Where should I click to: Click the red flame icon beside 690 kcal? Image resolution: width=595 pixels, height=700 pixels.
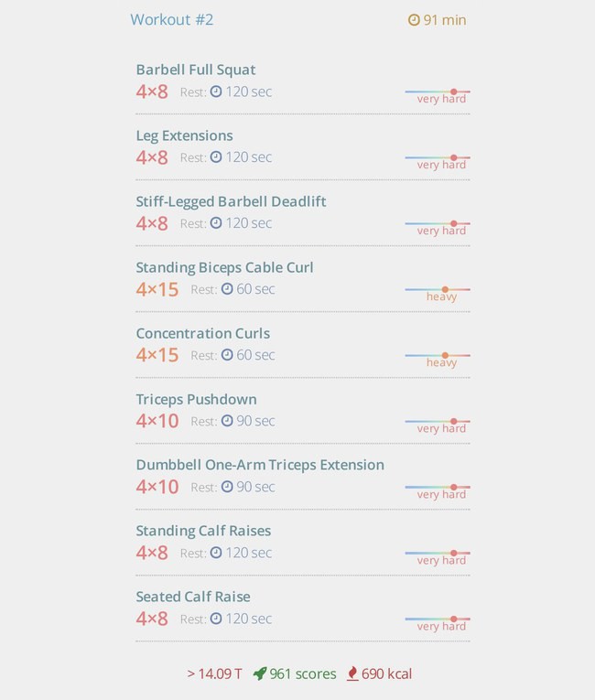(352, 673)
